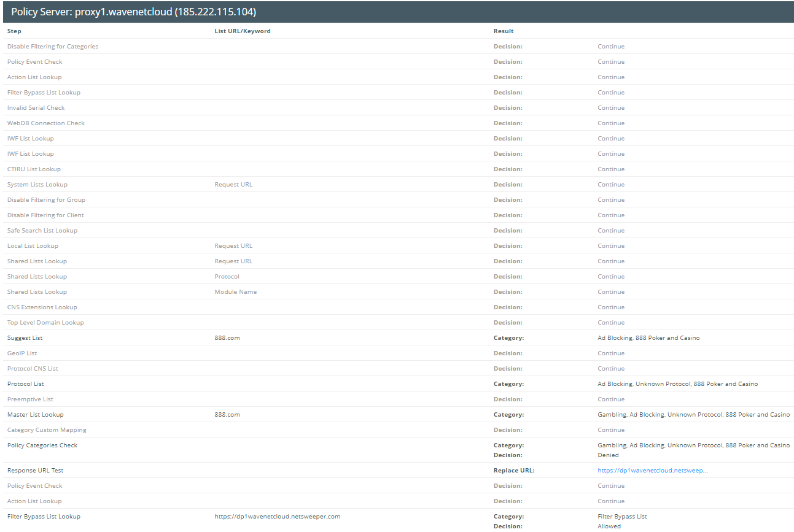This screenshot has height=532, width=794.
Task: Select the Suggest List step row
Action: tap(25, 338)
